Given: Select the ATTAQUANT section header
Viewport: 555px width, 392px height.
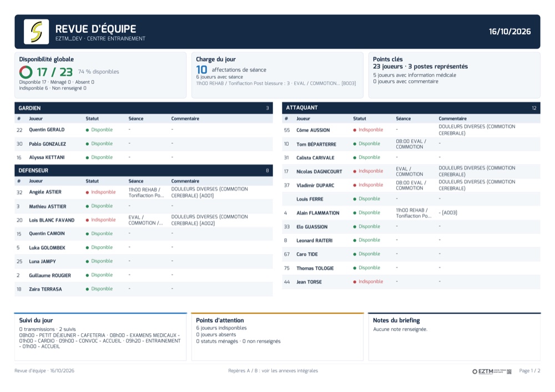Looking at the screenshot, I should point(411,108).
